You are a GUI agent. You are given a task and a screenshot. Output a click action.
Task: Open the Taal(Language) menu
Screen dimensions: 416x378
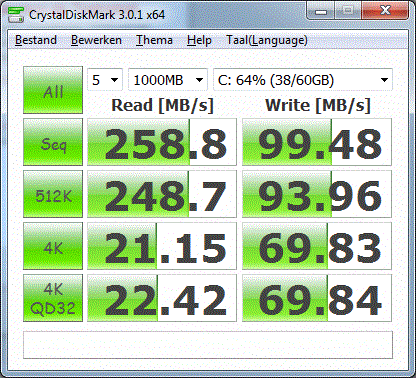point(267,40)
